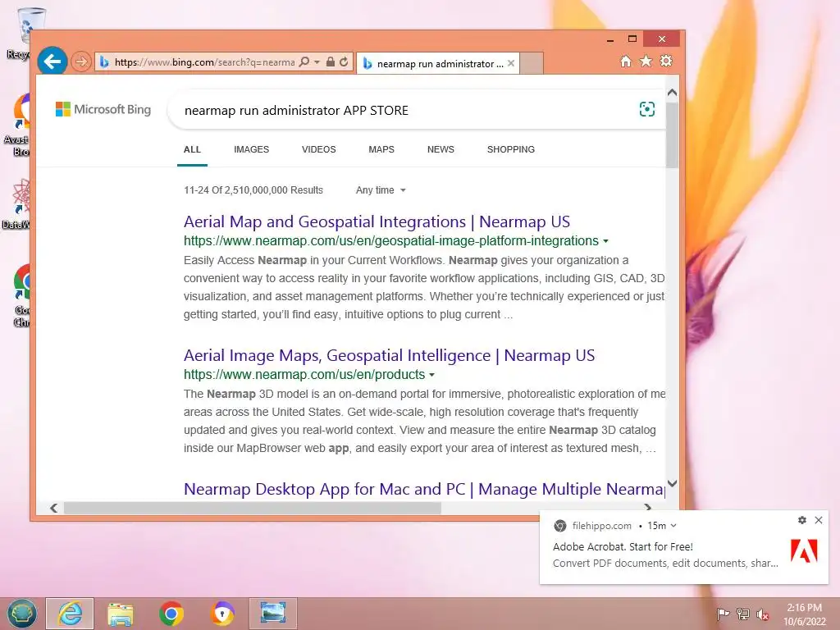Refresh the page with reload icon
This screenshot has height=630, width=840.
(344, 62)
